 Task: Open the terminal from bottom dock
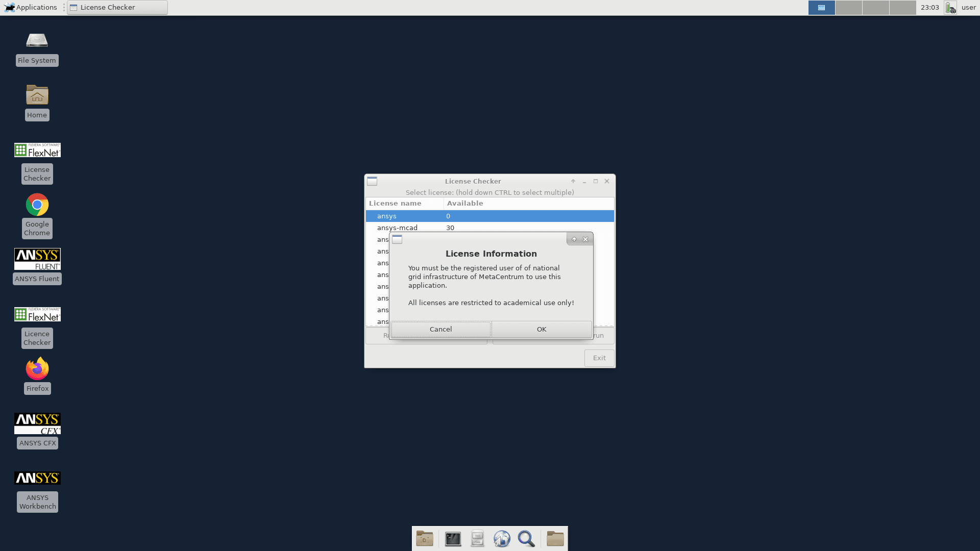coord(453,539)
